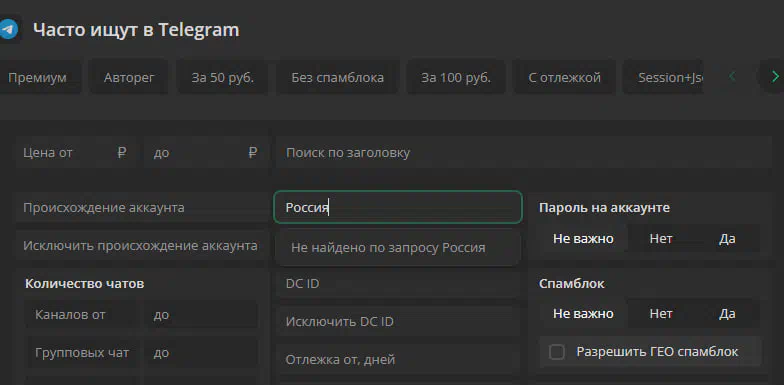Select the Авторег quick filter
Image resolution: width=784 pixels, height=385 pixels.
click(129, 78)
